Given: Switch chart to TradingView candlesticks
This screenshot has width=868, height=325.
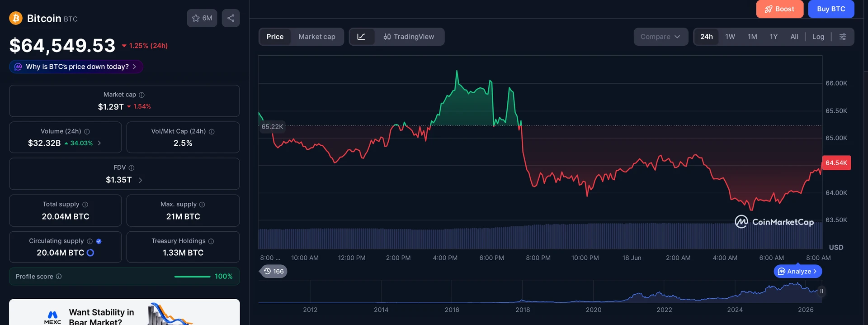Looking at the screenshot, I should (x=409, y=37).
